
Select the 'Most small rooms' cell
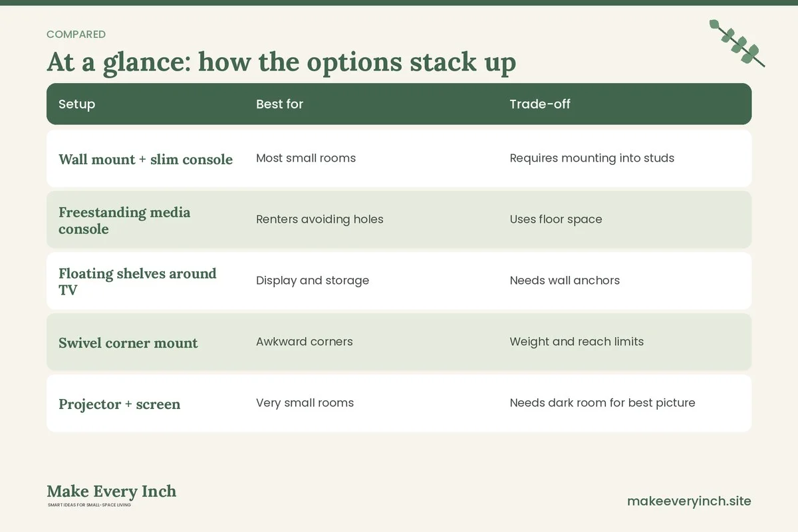(x=306, y=158)
